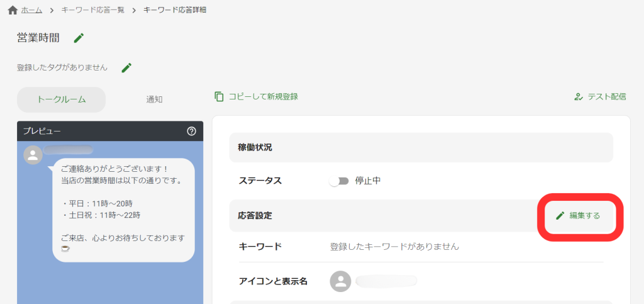Click 登録したキーワードがありません text
The image size is (644, 304).
click(x=395, y=247)
